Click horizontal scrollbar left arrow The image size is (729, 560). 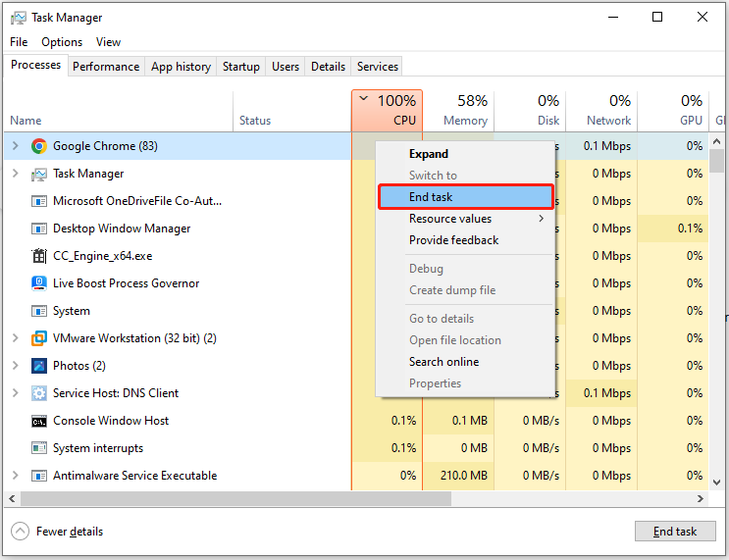coord(12,498)
